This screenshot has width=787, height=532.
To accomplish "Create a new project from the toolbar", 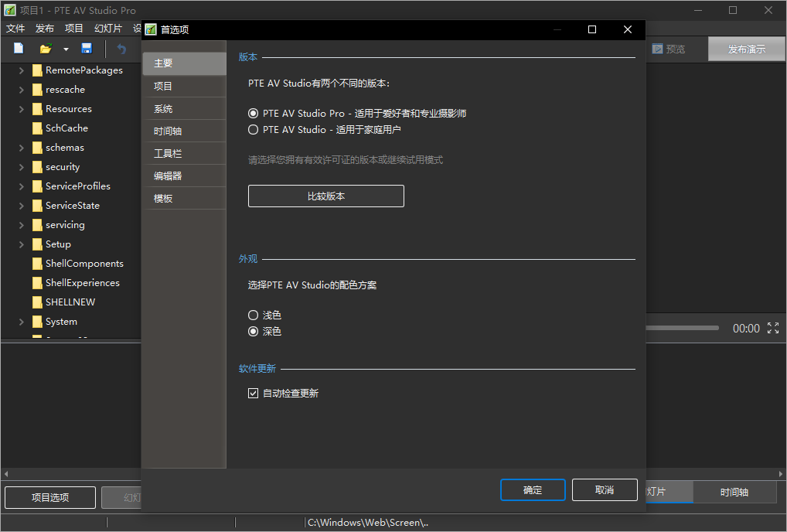I will (x=18, y=49).
